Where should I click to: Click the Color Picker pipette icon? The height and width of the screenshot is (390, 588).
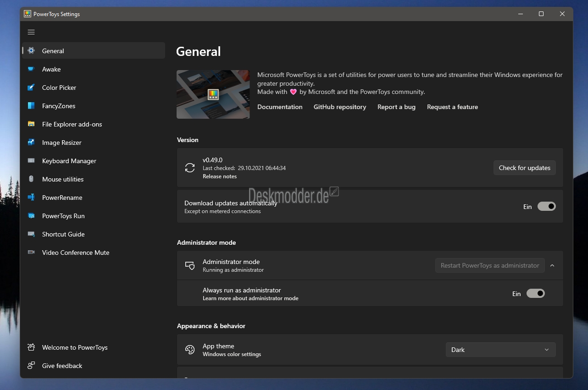point(31,88)
